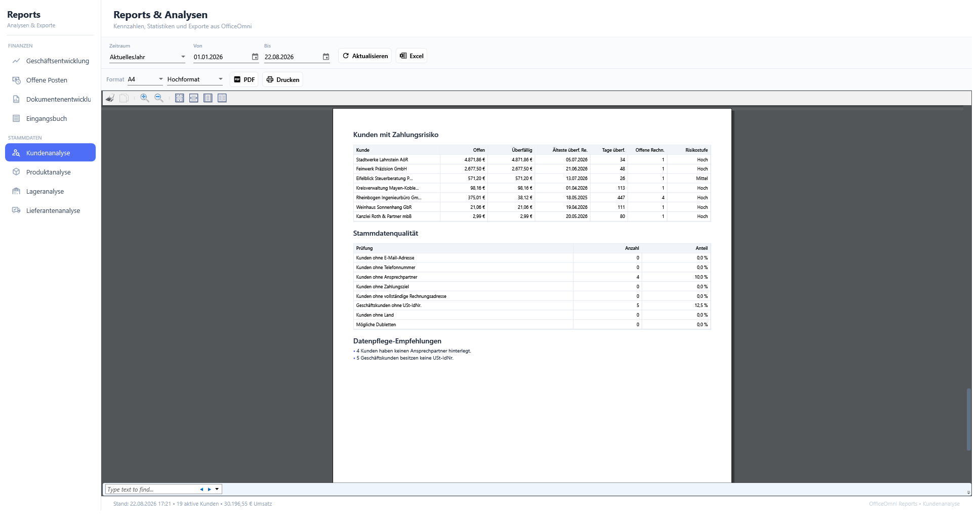Click the Eingangsbuch sidebar icon
980x530 pixels.
tap(16, 118)
